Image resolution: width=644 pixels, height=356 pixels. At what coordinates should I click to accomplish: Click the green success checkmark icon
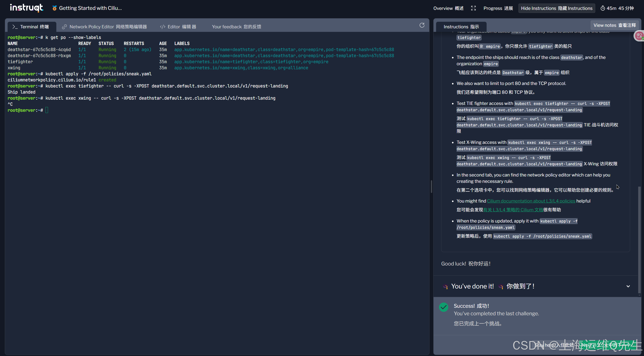(443, 307)
